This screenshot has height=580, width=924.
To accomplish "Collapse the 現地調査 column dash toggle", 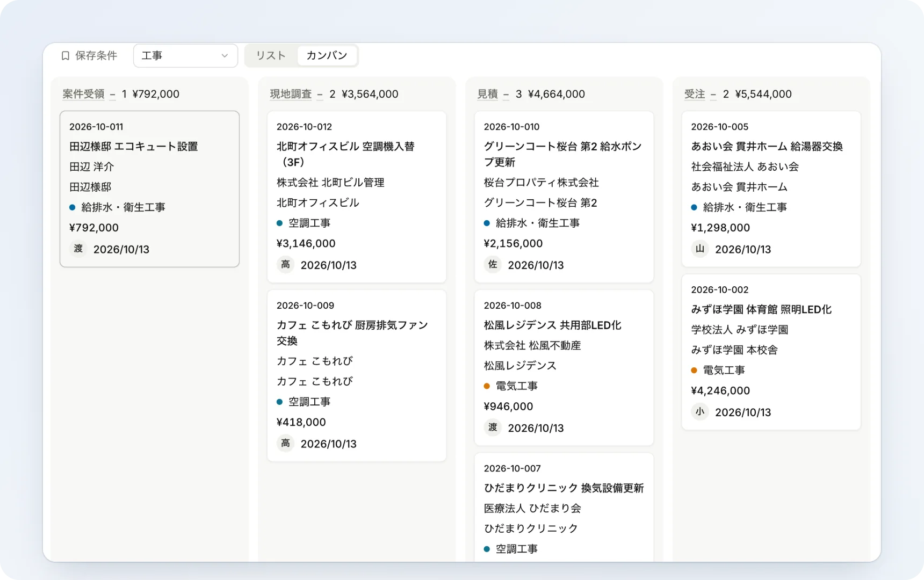I will tap(320, 95).
